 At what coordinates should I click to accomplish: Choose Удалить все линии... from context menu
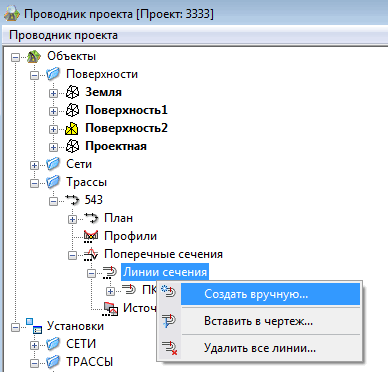coord(260,348)
